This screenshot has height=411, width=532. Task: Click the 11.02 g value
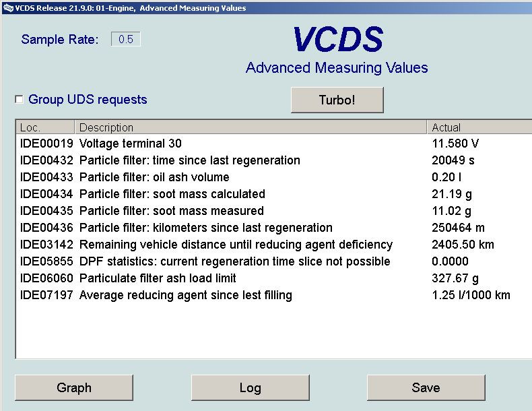[452, 211]
